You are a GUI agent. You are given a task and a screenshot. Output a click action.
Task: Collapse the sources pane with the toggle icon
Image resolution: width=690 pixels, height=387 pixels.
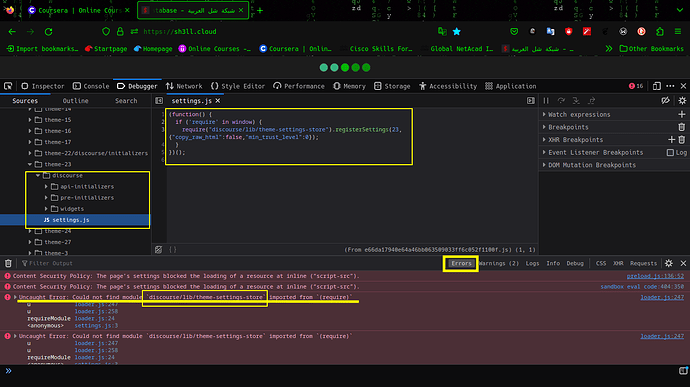(159, 101)
